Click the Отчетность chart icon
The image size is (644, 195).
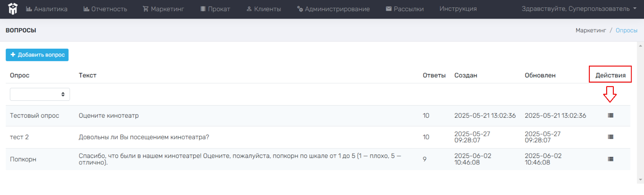coord(86,8)
